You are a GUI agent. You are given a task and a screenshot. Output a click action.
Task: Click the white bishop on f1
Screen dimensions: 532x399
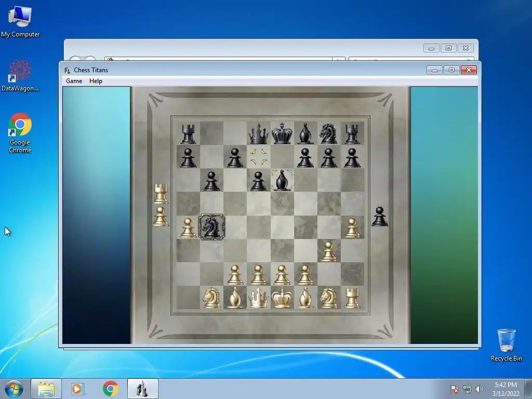pos(305,298)
